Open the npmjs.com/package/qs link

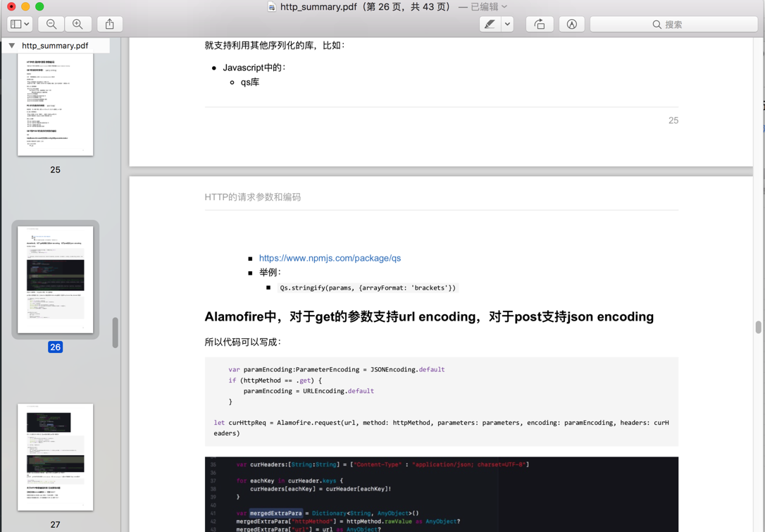[x=330, y=258]
